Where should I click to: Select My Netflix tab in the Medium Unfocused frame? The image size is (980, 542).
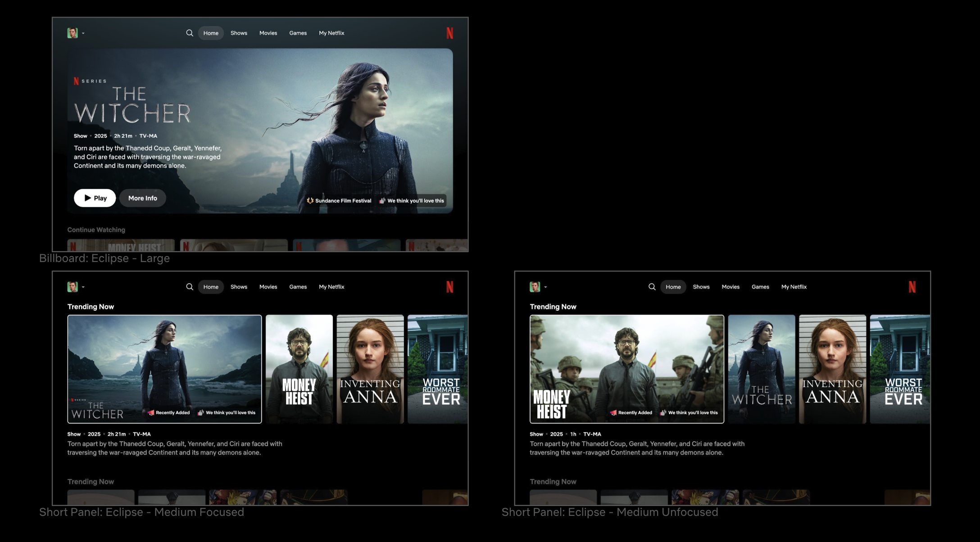[x=794, y=287]
